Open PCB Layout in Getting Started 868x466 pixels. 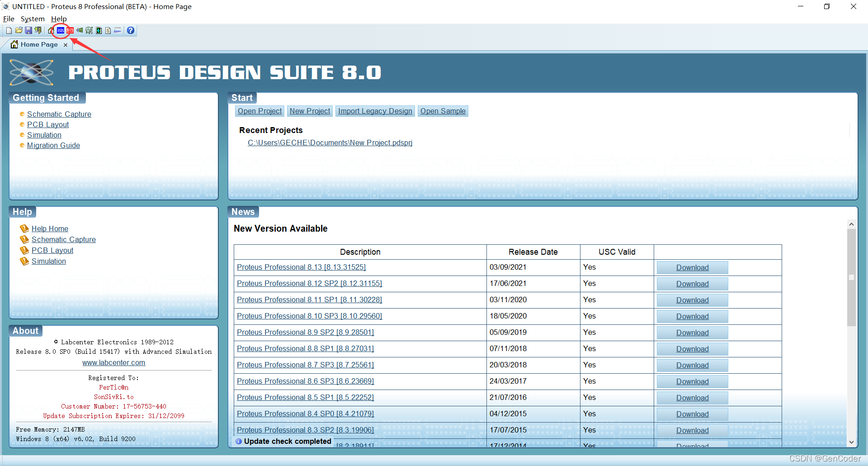click(x=48, y=124)
